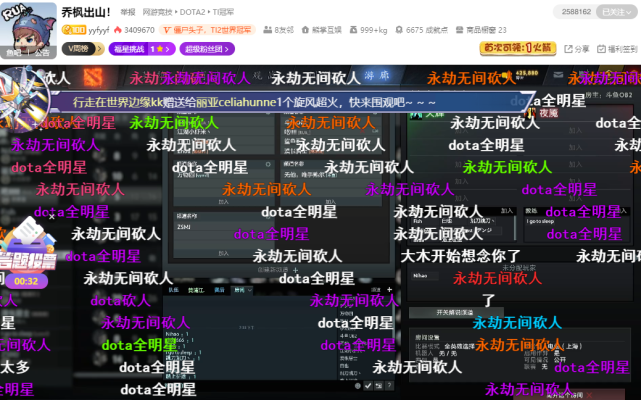Click the checkmark icon in video chat bar

[x=368, y=385]
